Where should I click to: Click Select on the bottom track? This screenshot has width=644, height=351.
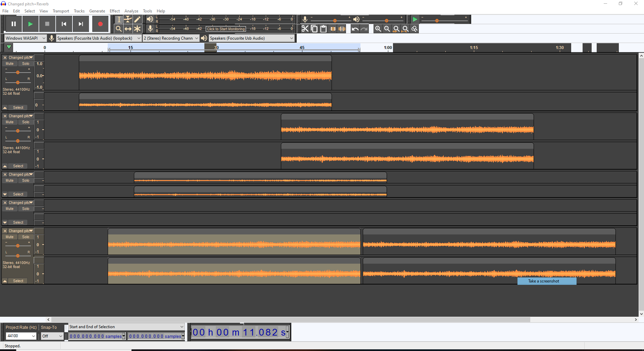pyautogui.click(x=18, y=281)
